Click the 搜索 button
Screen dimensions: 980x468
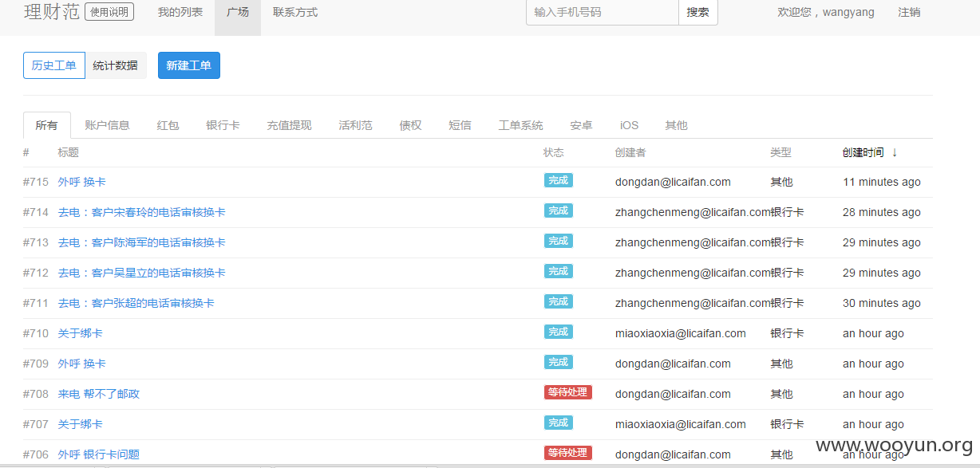click(698, 12)
